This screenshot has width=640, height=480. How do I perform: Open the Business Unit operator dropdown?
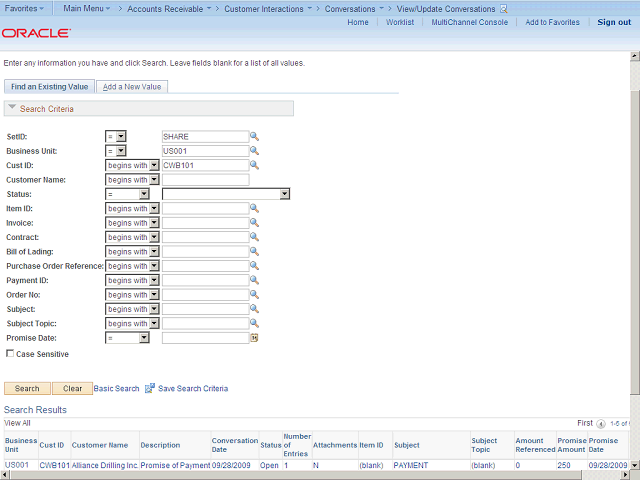coord(116,151)
